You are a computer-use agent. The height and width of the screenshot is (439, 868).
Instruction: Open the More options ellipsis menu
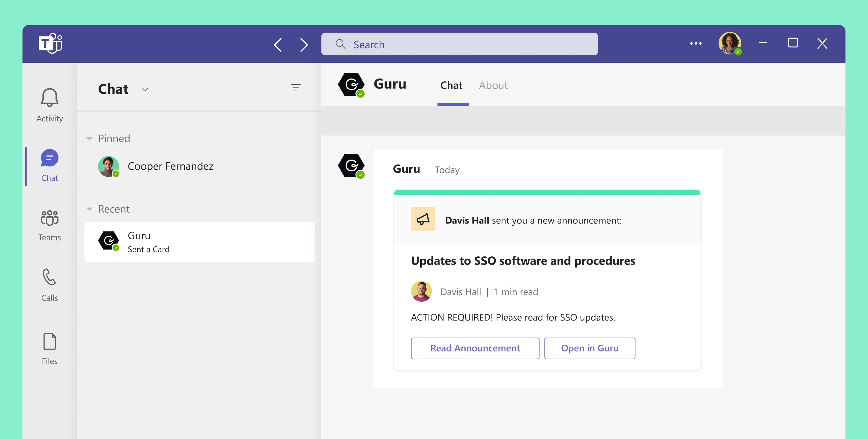point(696,43)
